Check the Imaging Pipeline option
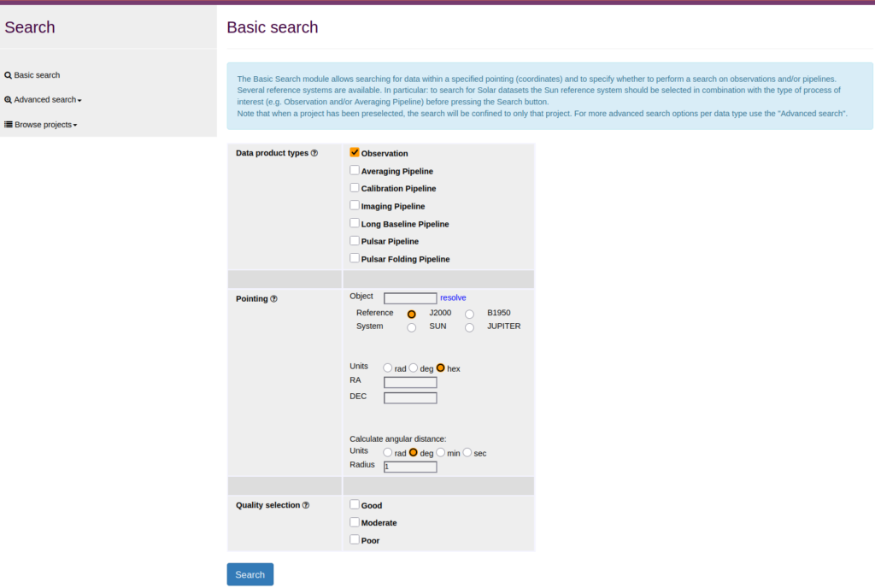Image resolution: width=875 pixels, height=588 pixels. pyautogui.click(x=355, y=205)
